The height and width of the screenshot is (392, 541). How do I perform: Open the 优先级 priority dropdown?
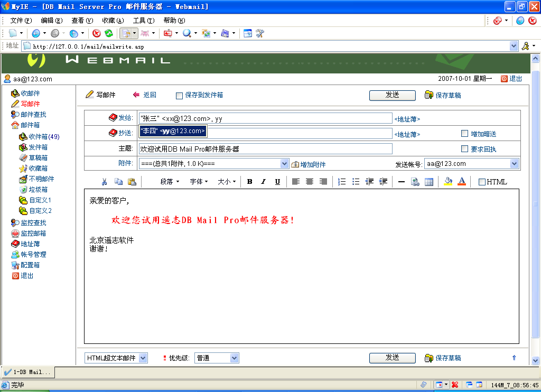click(234, 358)
